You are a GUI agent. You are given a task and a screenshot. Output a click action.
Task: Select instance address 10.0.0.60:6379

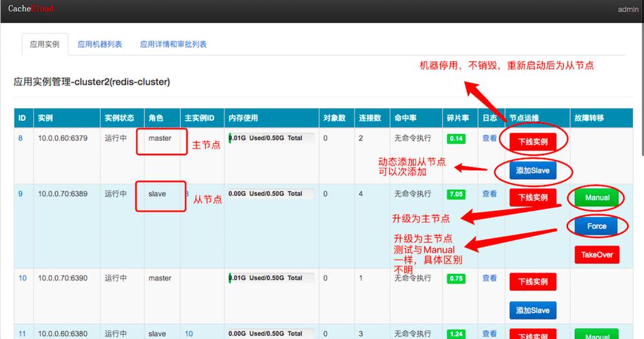63,138
